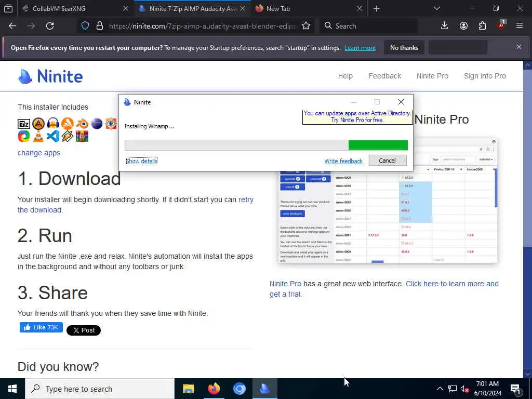Minimize the Ninite installer dialog

tap(353, 102)
